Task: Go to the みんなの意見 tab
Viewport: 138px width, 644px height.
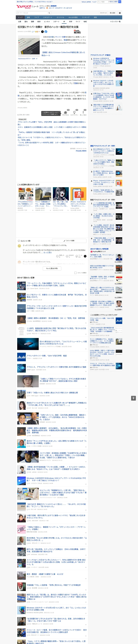Action: 73,17
